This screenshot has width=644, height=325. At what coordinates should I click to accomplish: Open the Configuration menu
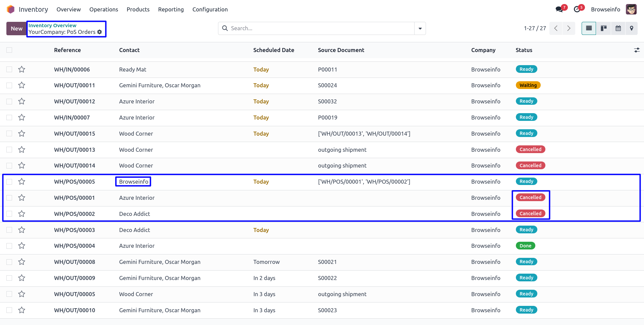click(210, 9)
